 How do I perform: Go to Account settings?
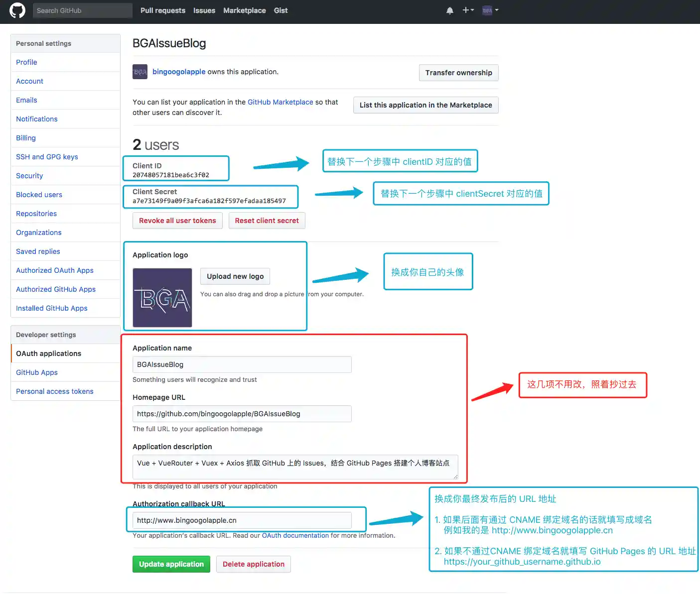pos(65,81)
